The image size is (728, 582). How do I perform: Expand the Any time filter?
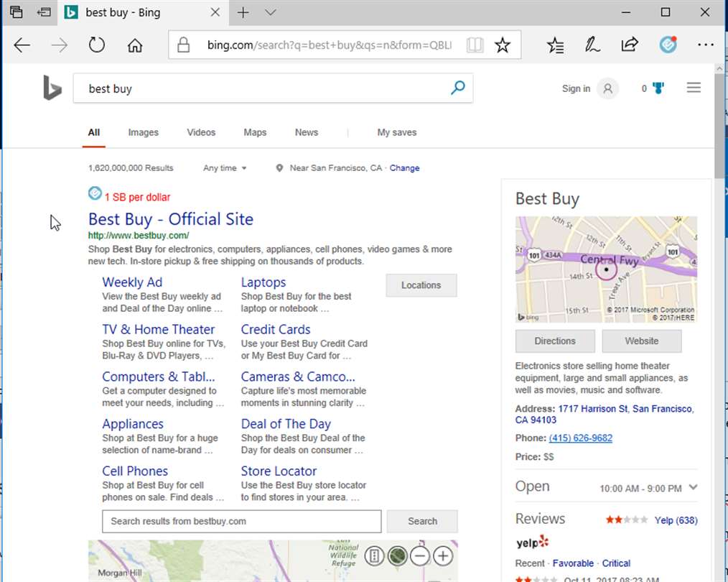(225, 168)
